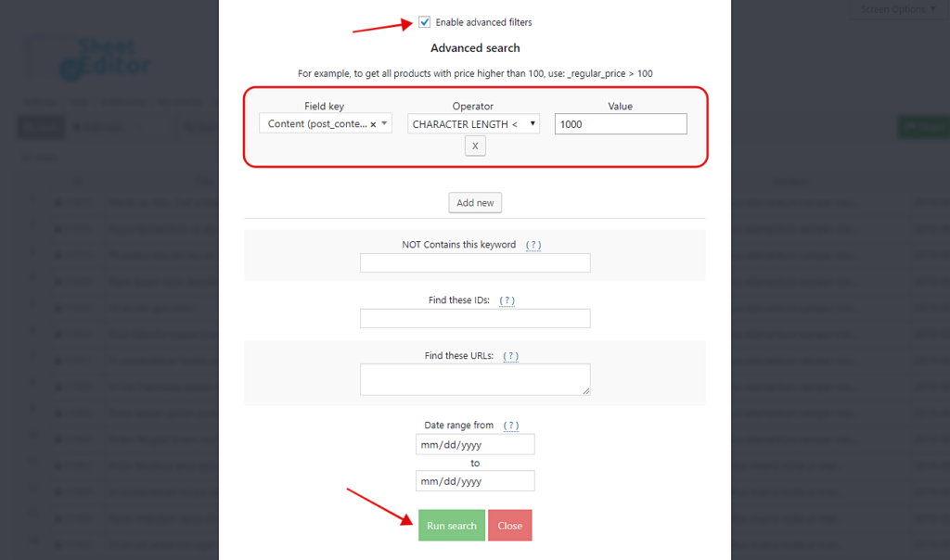Click the Add new filter button
This screenshot has width=950, height=560.
(x=475, y=202)
